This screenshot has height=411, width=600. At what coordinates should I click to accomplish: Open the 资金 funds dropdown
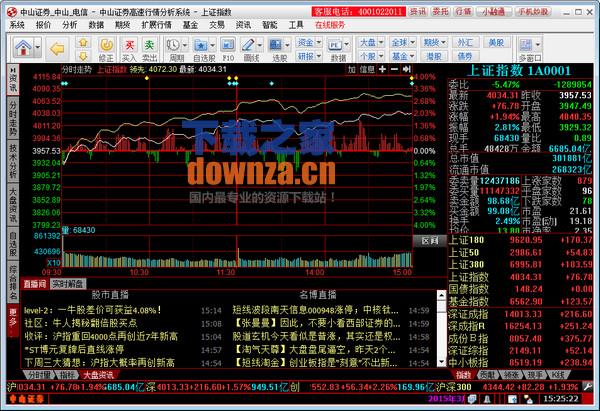[x=310, y=42]
